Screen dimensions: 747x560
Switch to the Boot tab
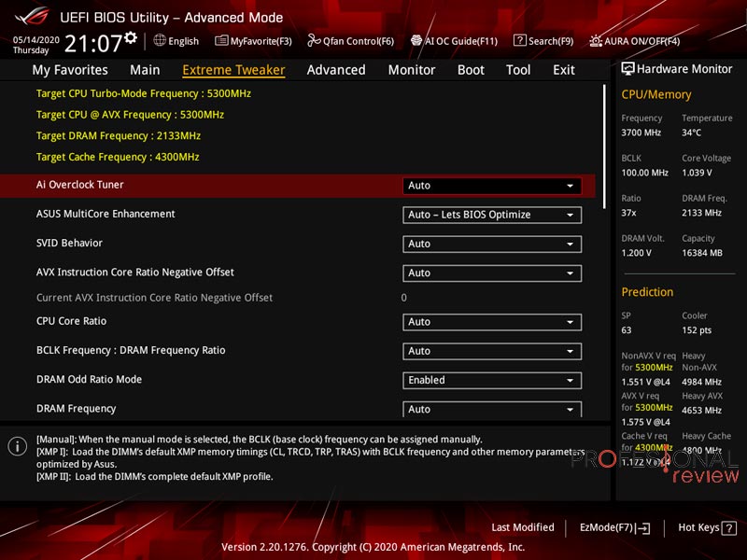pyautogui.click(x=471, y=70)
